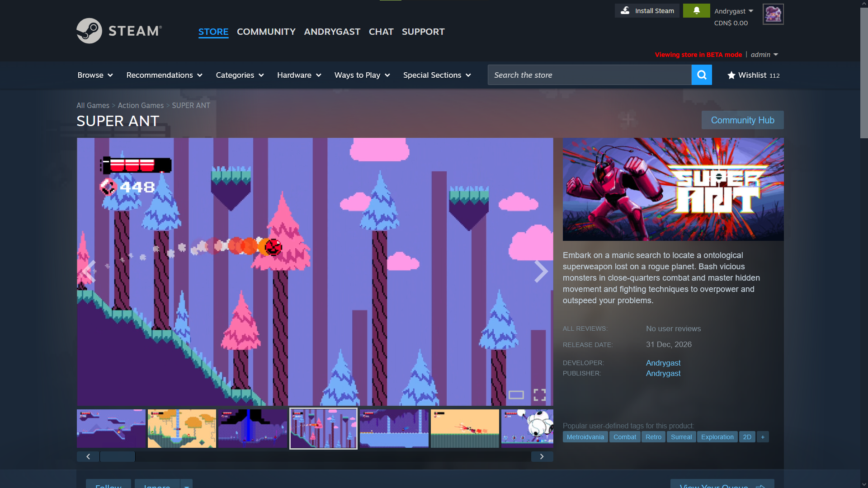Go to the COMMUNITY tab
Viewport: 868px width, 488px height.
tap(266, 32)
